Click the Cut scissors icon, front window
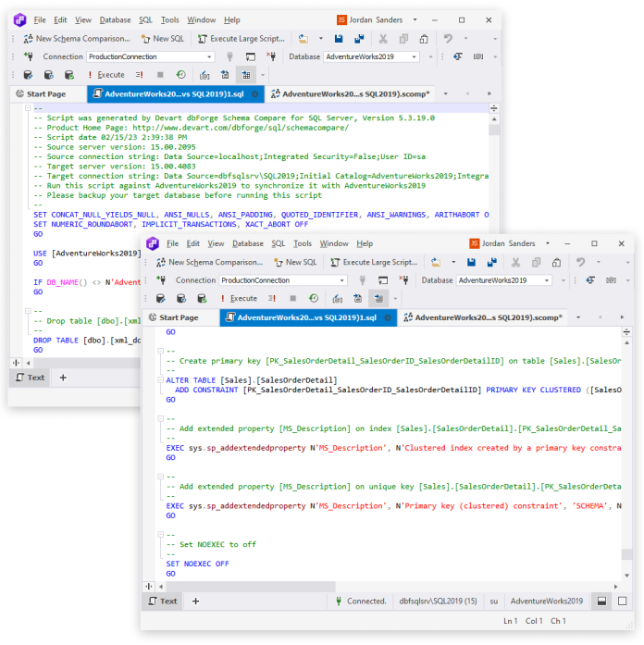Viewport: 644px width, 645px height. (514, 263)
